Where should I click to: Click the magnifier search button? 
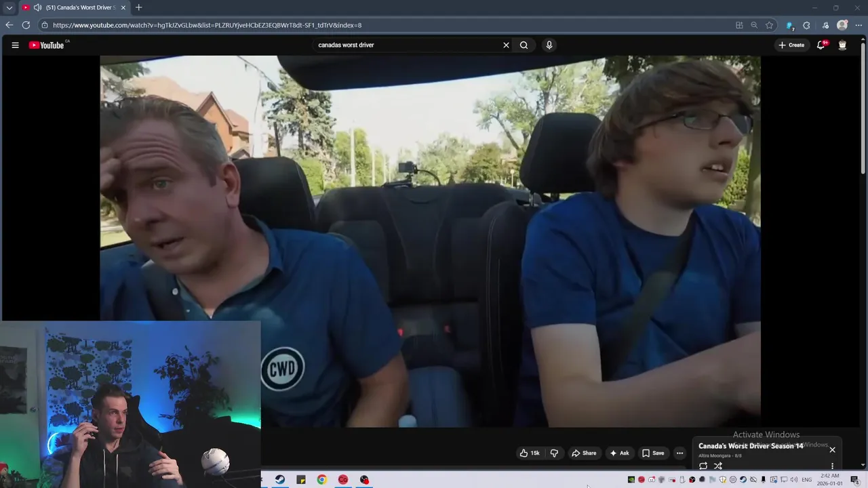tap(524, 45)
